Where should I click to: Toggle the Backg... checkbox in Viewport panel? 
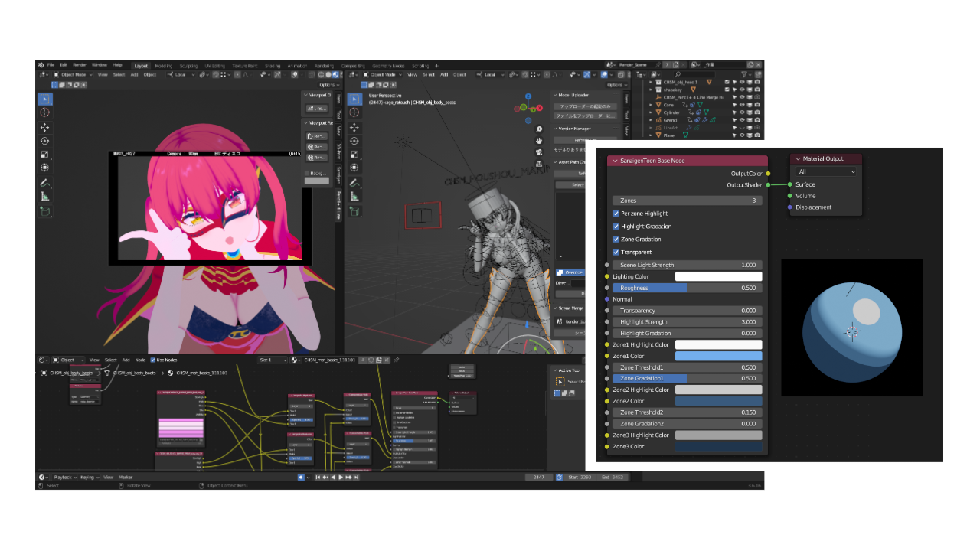point(309,174)
